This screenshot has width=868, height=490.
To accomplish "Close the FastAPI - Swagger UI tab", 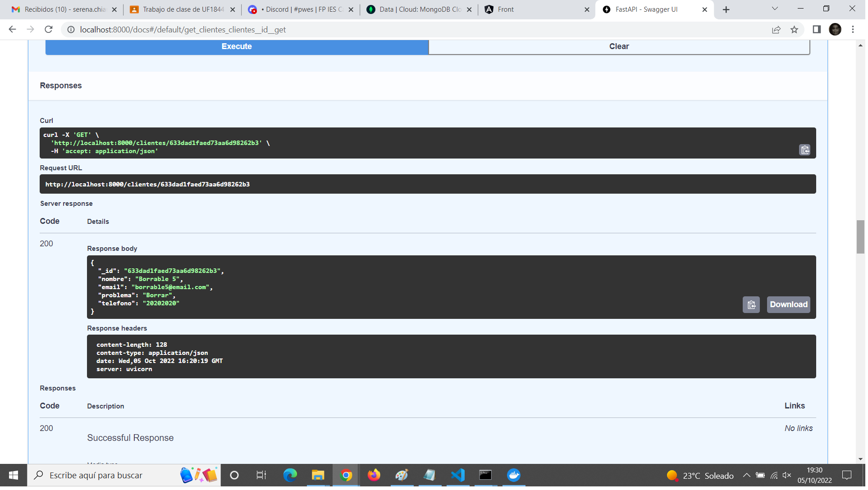I will point(707,9).
